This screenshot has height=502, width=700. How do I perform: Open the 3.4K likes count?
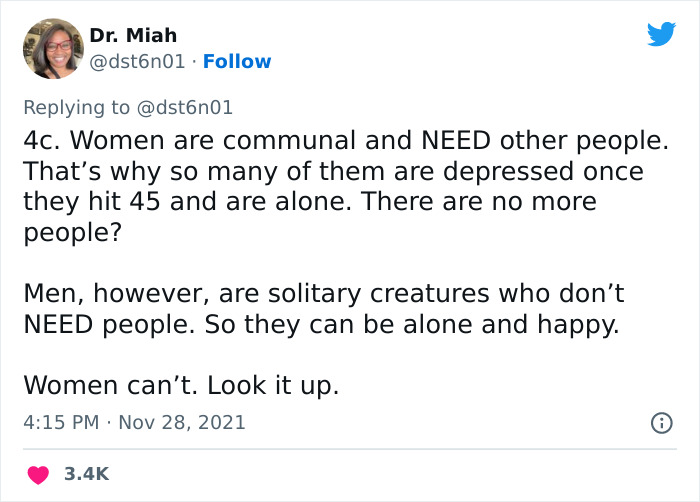pos(85,474)
